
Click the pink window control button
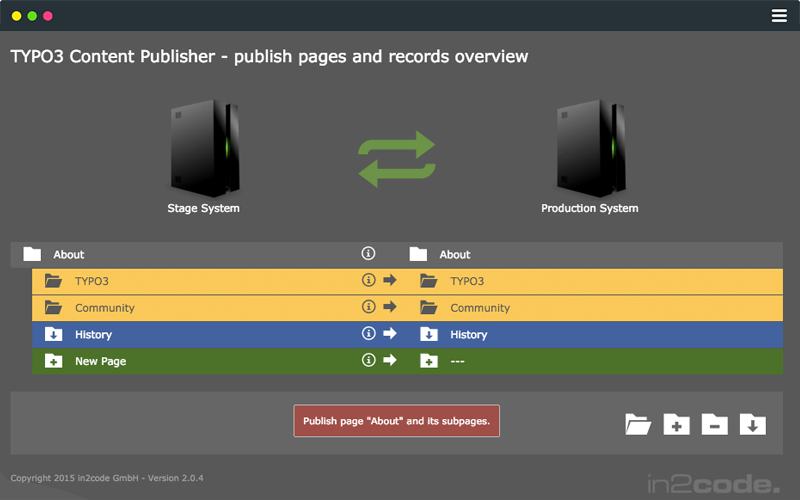pos(48,16)
